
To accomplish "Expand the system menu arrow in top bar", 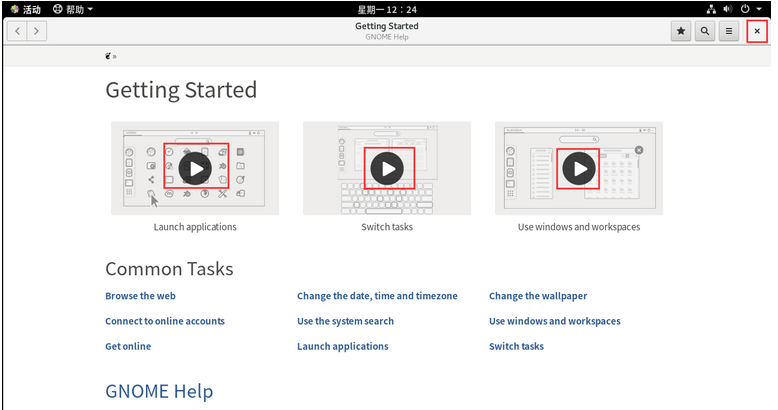I will [759, 9].
